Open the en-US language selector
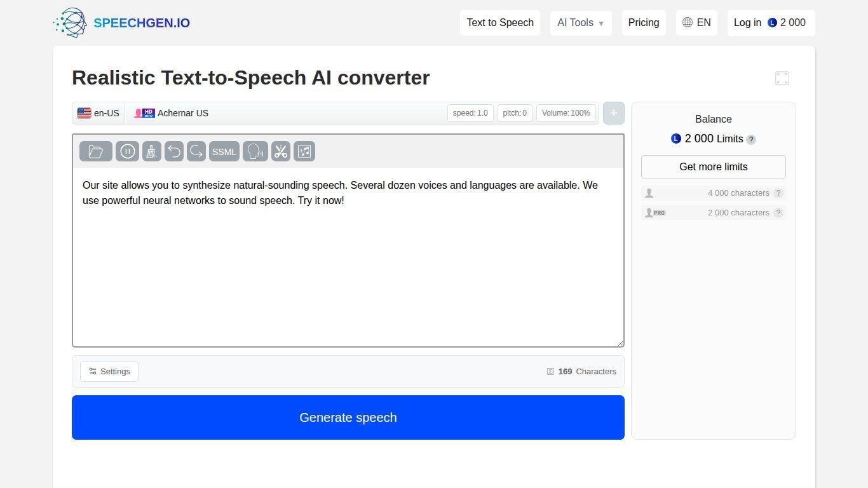Screen dimensions: 868x488 pos(98,113)
